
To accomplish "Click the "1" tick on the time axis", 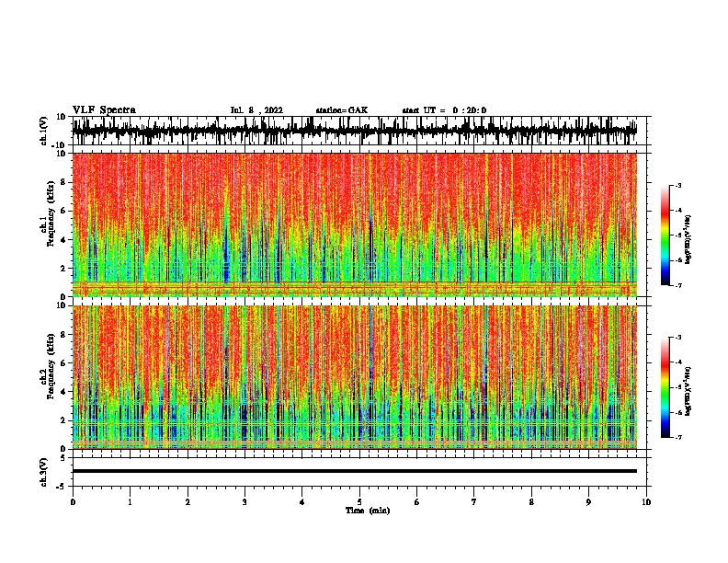I will point(130,502).
